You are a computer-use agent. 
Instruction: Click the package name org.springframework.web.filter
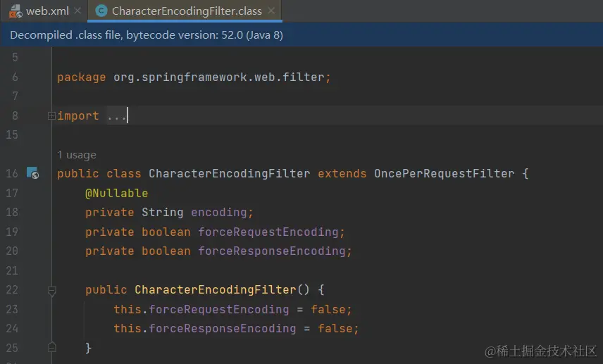pos(219,77)
